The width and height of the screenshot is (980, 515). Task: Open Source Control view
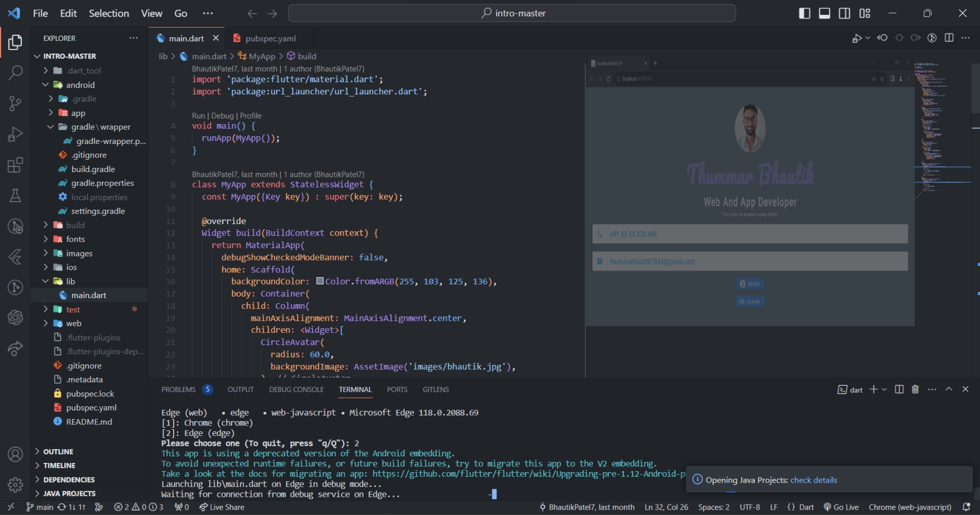[15, 103]
